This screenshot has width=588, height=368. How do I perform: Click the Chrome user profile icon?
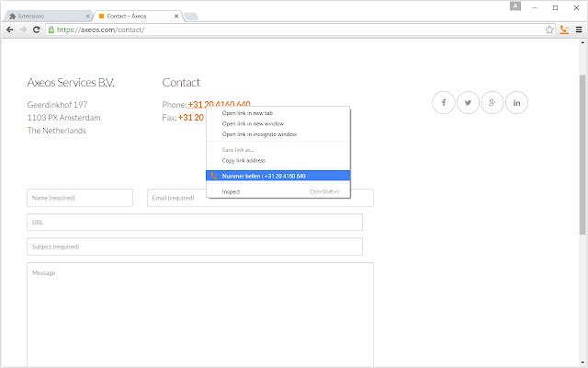tap(515, 6)
